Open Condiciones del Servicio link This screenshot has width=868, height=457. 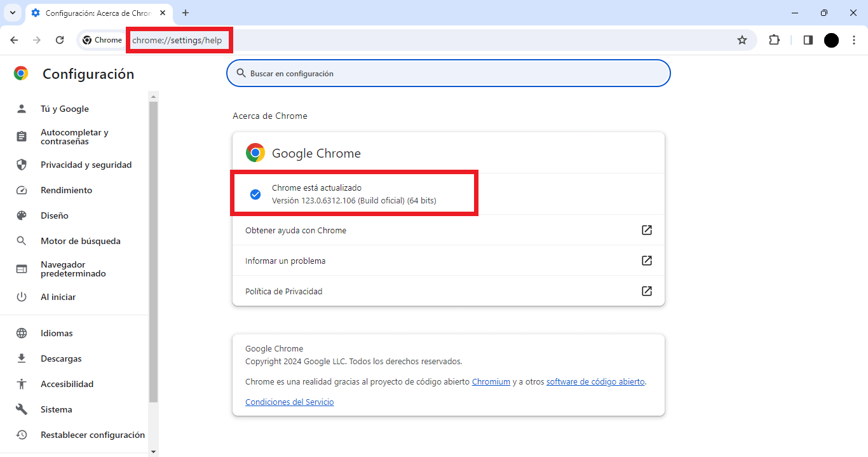pos(289,402)
